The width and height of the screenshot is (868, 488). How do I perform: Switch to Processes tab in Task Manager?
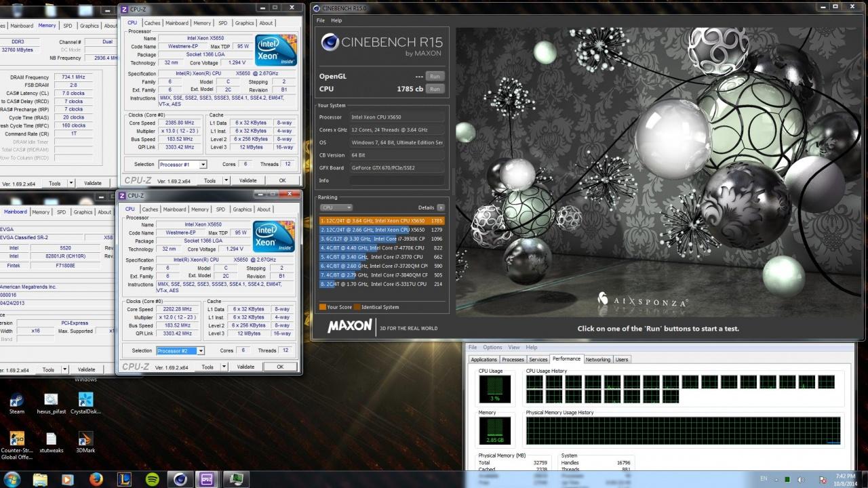(x=513, y=359)
